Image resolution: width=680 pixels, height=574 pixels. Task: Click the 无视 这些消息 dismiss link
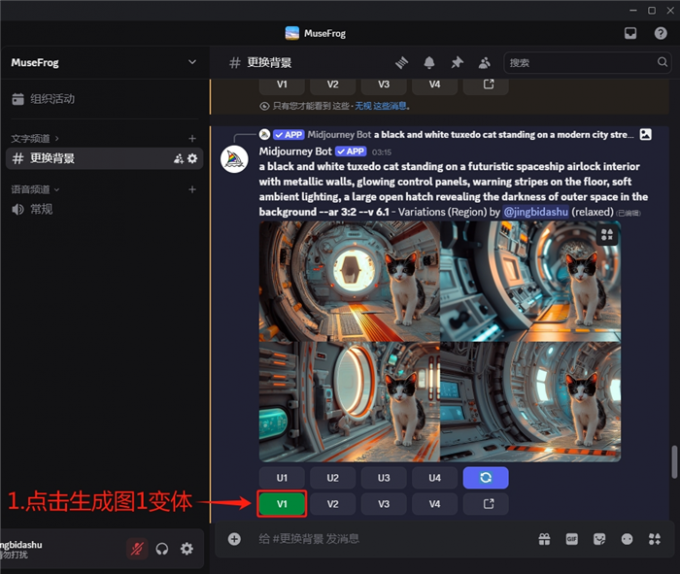click(380, 106)
